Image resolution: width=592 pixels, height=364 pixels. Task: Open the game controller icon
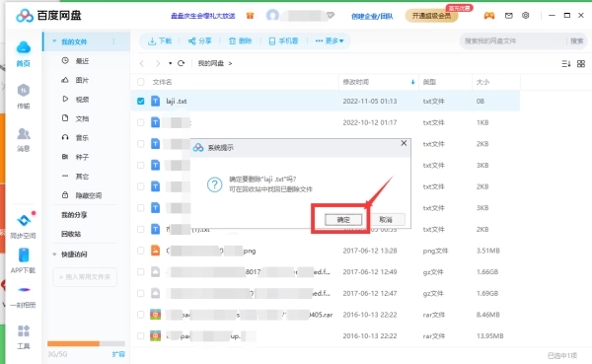tap(489, 16)
